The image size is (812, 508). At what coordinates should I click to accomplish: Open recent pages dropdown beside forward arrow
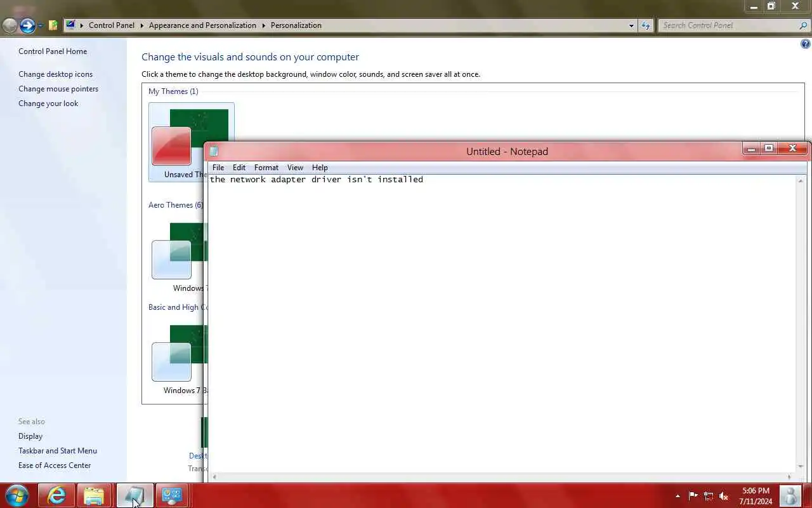click(x=40, y=25)
